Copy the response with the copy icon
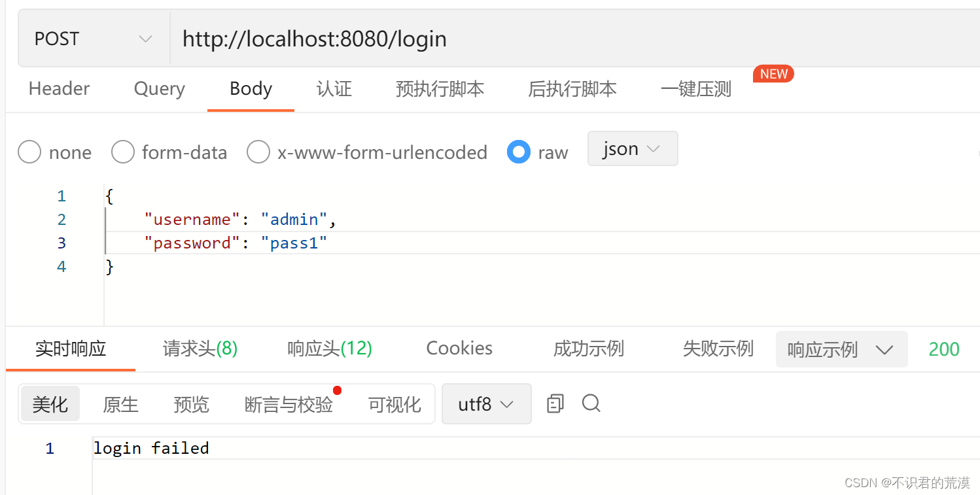Viewport: 980px width, 495px height. [555, 403]
